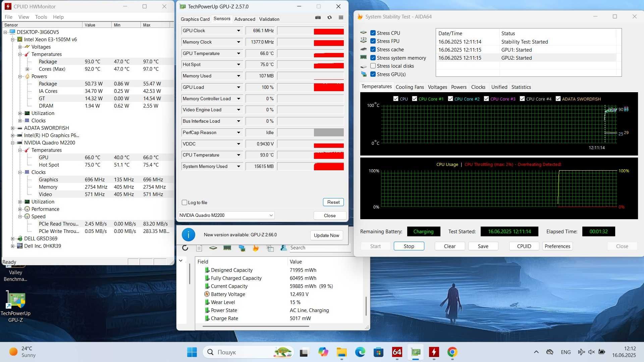Click the AIDA64 battery list vertical scrollbar
The height and width of the screenshot is (362, 644).
pyautogui.click(x=366, y=306)
